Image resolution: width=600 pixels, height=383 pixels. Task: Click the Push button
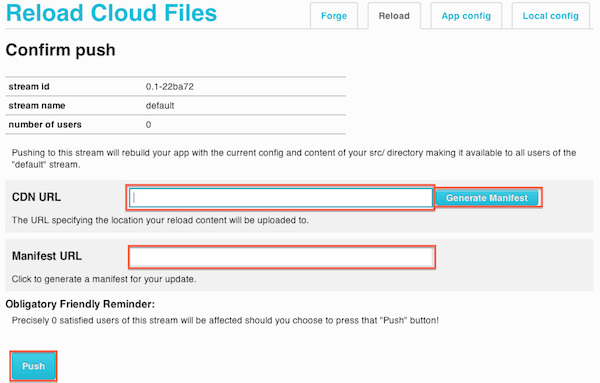click(x=33, y=366)
